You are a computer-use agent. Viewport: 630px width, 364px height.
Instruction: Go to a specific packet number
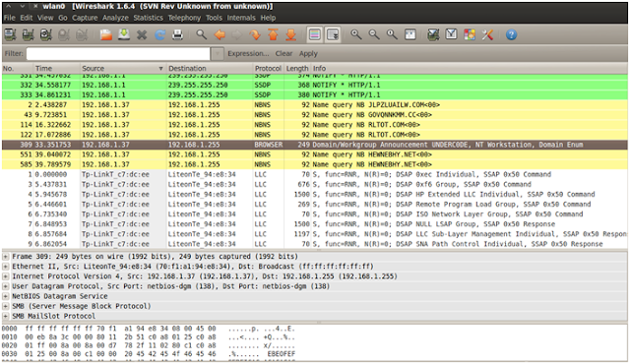coord(255,34)
